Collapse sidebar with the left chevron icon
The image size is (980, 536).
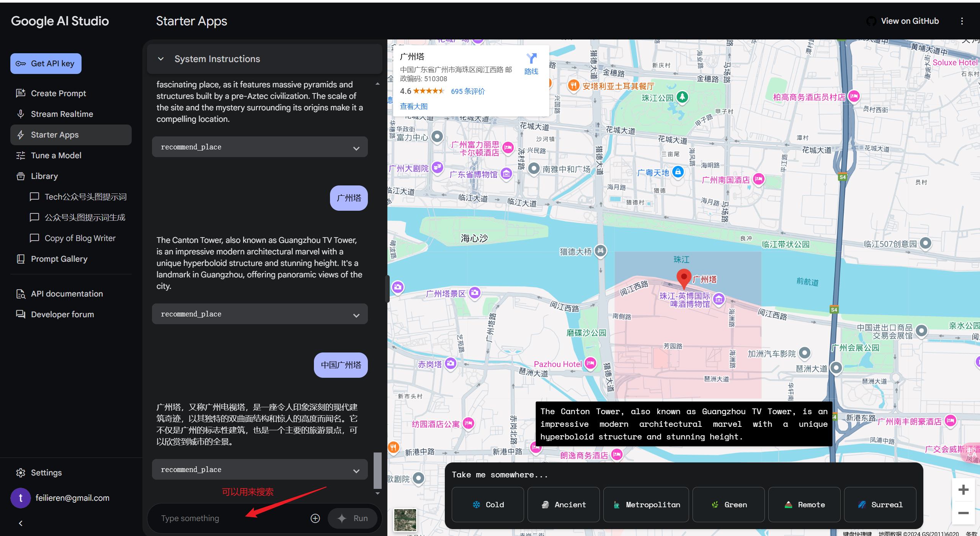point(21,523)
